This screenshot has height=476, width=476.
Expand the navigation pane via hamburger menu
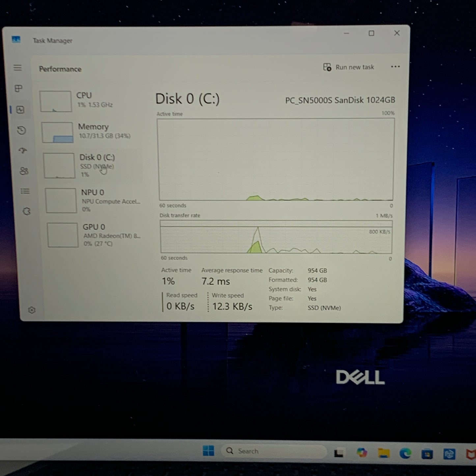click(17, 68)
